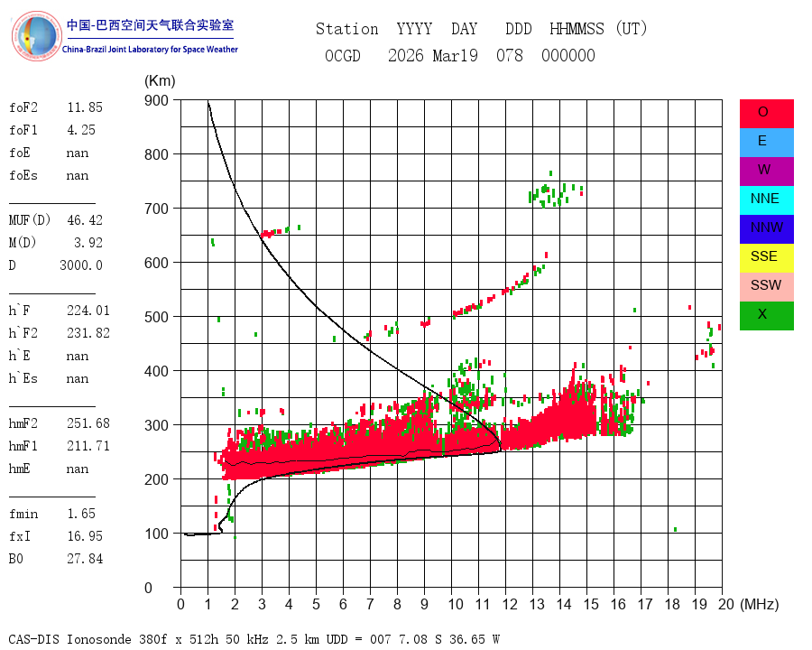Click the hmF2 value 251.68
Screen dimensions: 812x650
[x=88, y=423]
